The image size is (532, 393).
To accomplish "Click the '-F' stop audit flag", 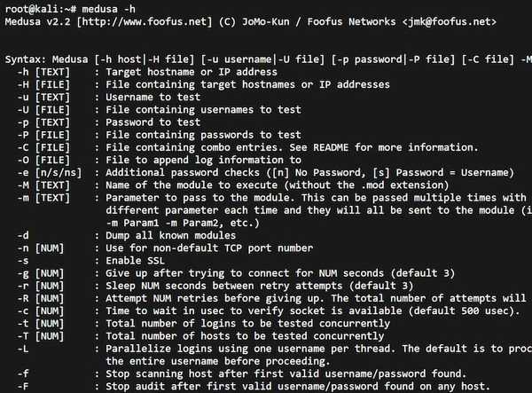I will [x=23, y=387].
